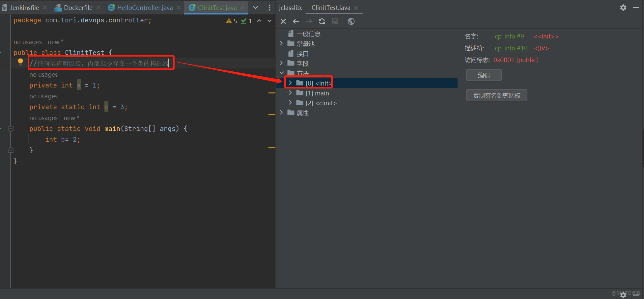The width and height of the screenshot is (644, 299).
Task: Hide the jclasslib tool window
Action: click(636, 8)
